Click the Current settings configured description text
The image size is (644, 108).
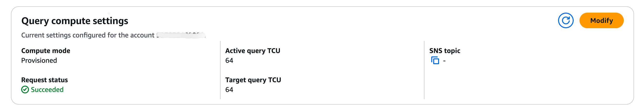click(x=88, y=35)
